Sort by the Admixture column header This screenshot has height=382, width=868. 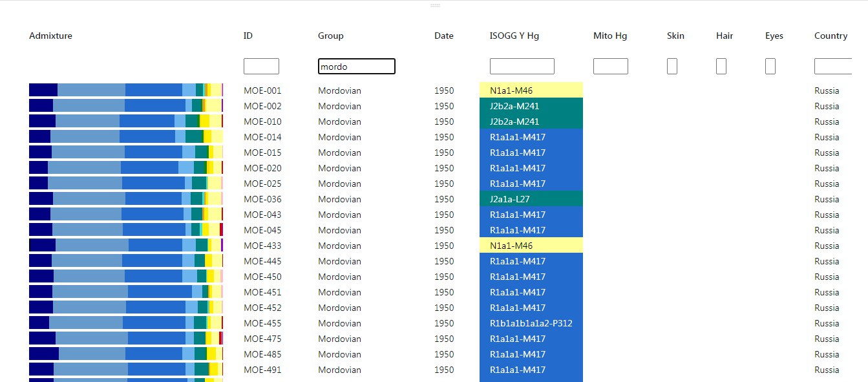[50, 36]
